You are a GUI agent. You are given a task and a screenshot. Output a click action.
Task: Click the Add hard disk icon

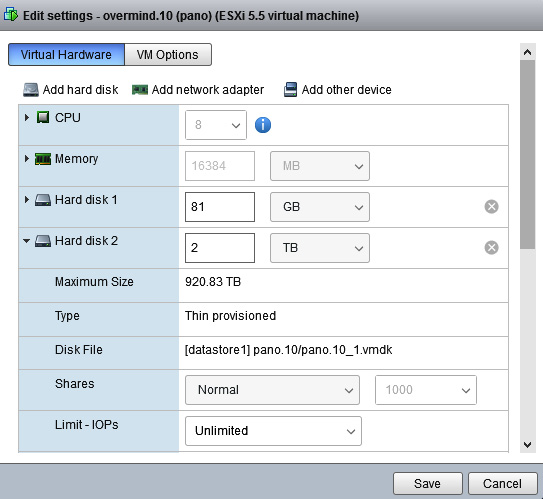point(31,90)
